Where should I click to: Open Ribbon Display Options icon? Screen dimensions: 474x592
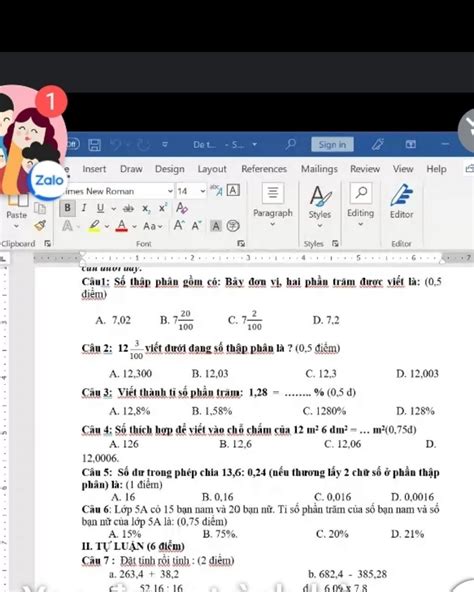[411, 144]
